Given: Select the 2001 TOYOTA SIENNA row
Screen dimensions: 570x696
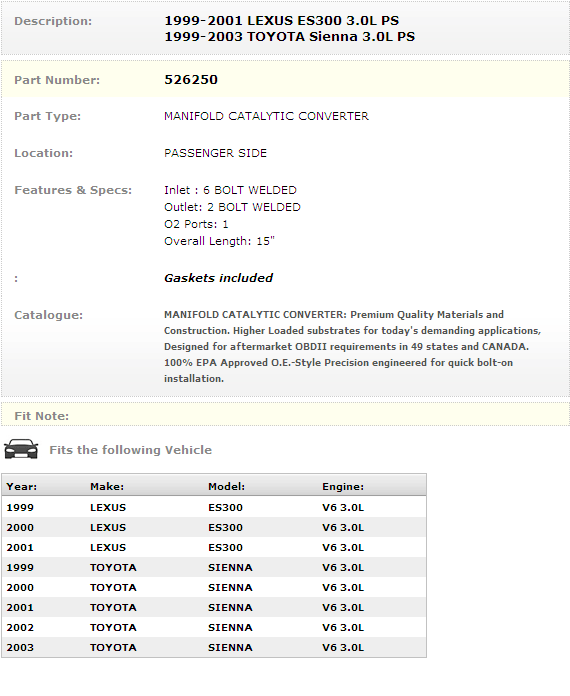Looking at the screenshot, I should (214, 607).
